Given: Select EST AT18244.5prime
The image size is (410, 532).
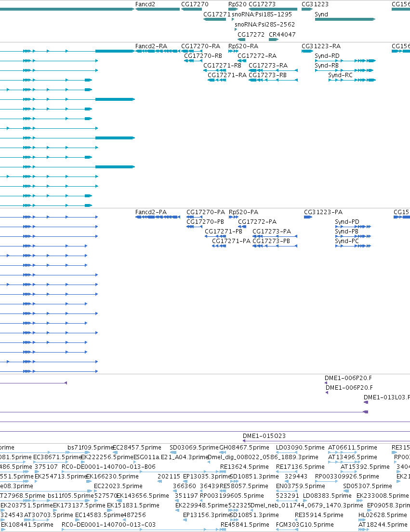Looking at the screenshot, I should tap(383, 525).
